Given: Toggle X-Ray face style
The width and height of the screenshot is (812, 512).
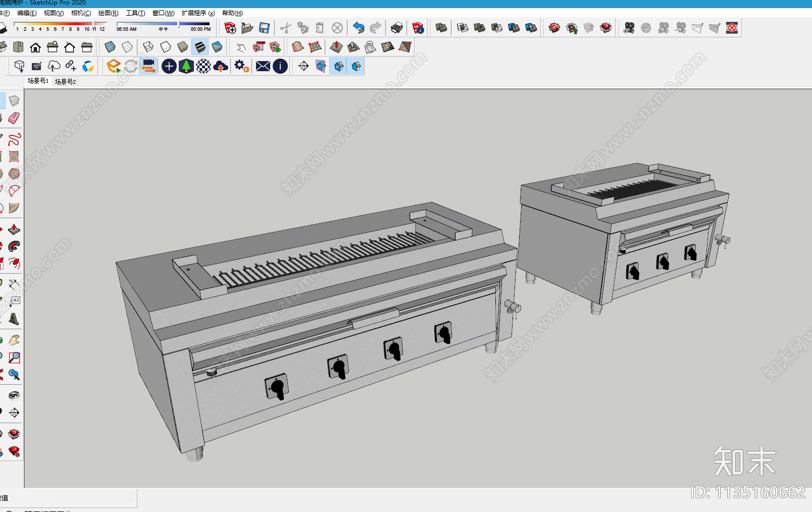Looking at the screenshot, I should [x=110, y=47].
